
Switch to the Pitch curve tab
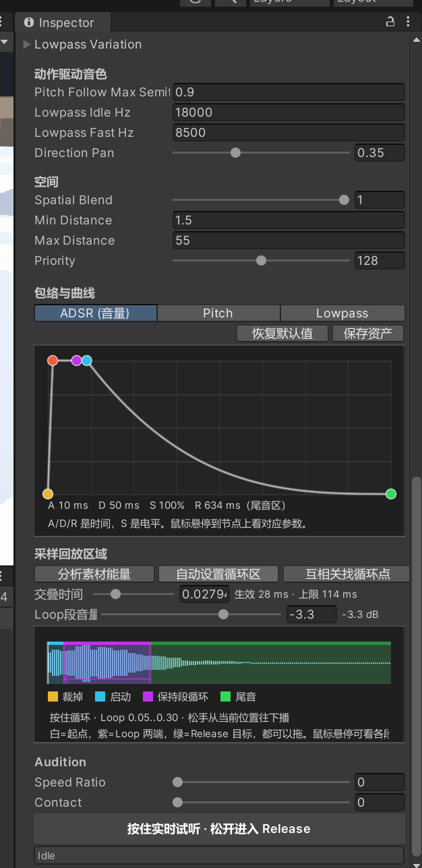pos(218,313)
